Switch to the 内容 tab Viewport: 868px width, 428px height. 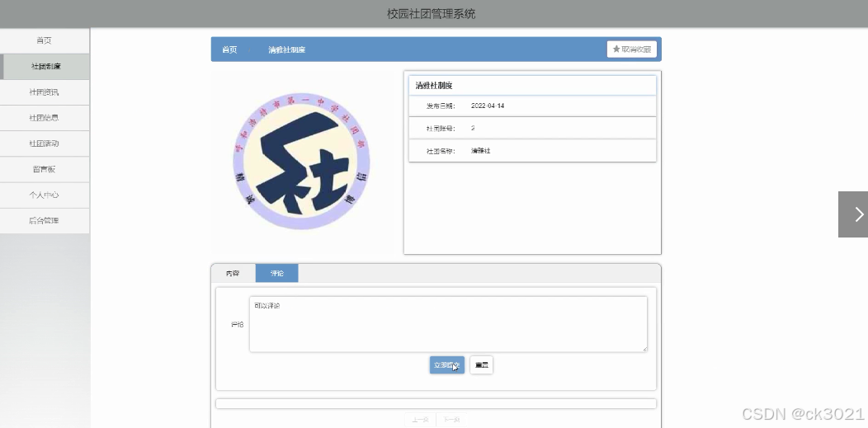pyautogui.click(x=233, y=273)
